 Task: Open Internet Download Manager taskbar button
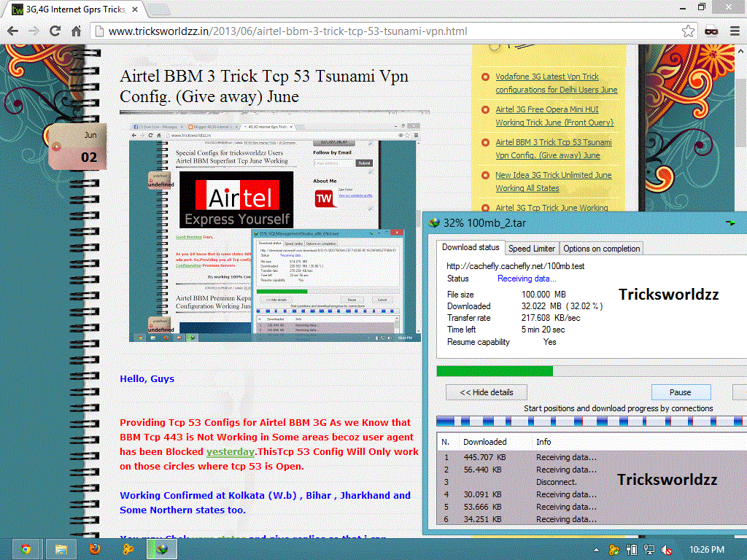[x=162, y=550]
